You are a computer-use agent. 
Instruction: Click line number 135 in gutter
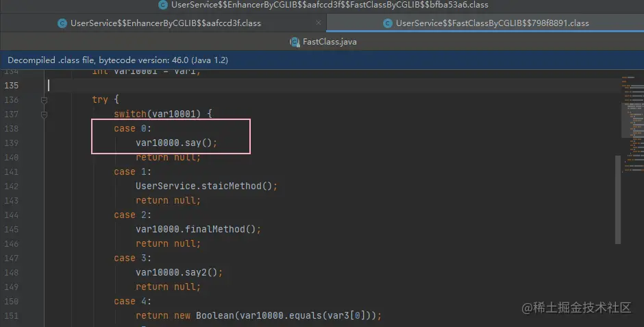(12, 86)
